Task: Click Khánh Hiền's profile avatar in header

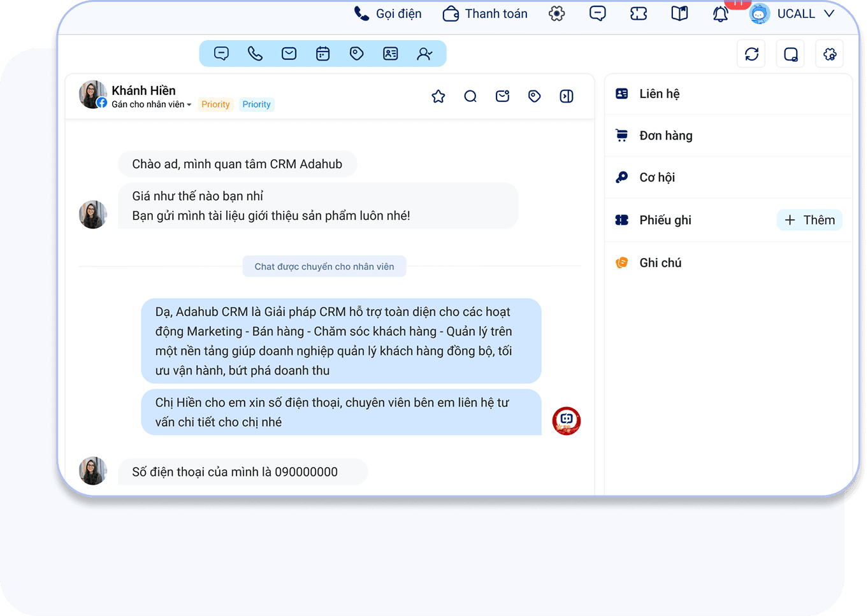Action: click(x=92, y=94)
